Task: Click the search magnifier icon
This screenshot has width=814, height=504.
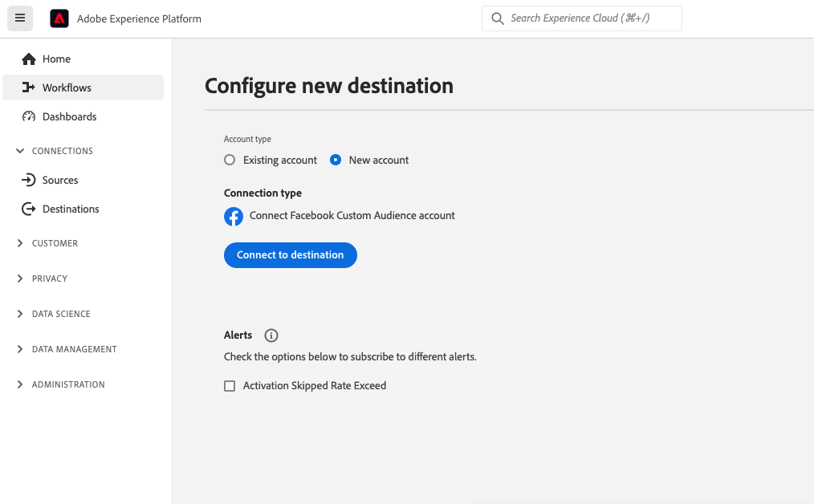Action: [498, 18]
